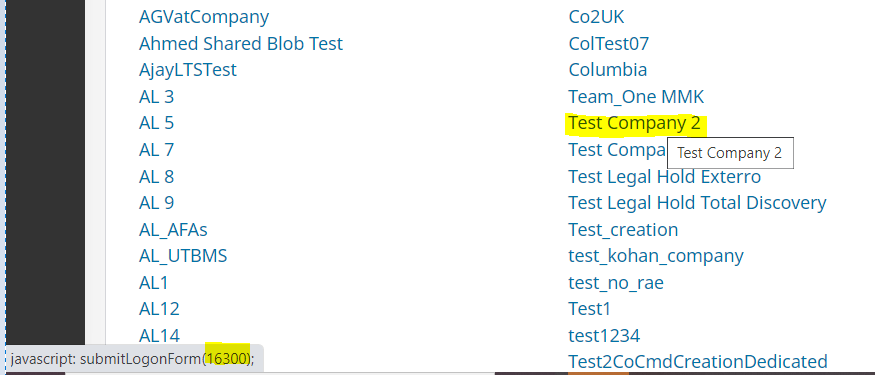Click the Test_creation link

(x=623, y=230)
